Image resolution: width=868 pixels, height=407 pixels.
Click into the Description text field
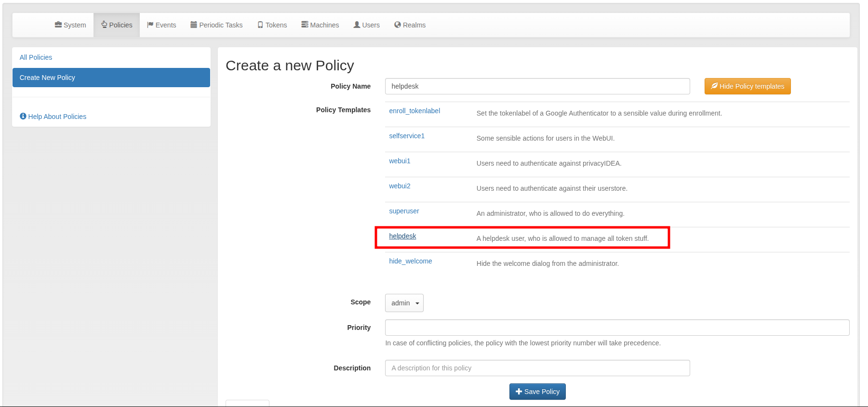tap(537, 368)
